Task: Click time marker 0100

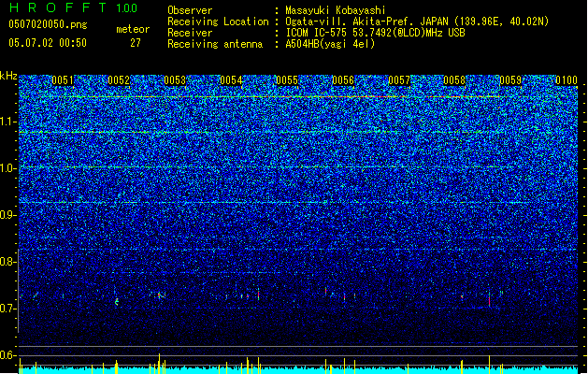Action: pos(566,80)
